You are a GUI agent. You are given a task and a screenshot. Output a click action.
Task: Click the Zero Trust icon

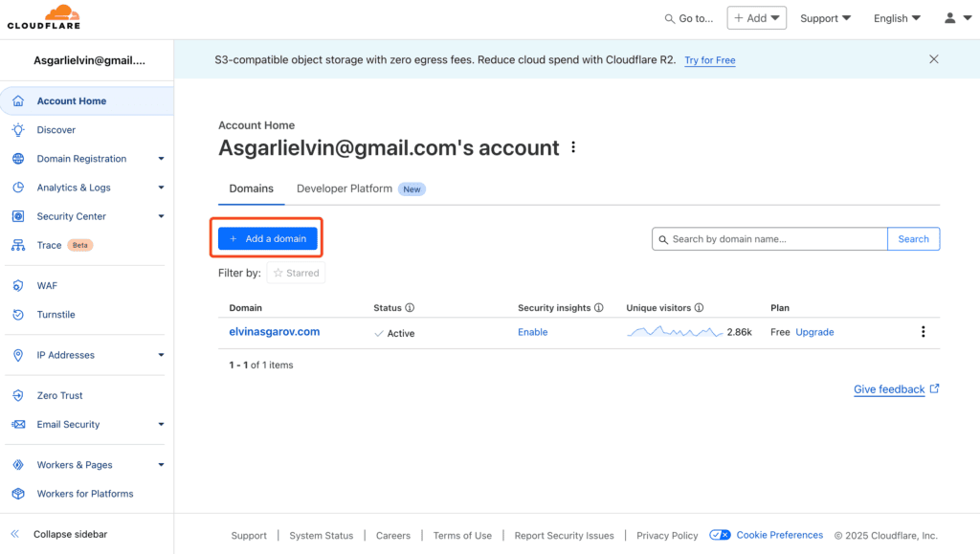pos(18,395)
